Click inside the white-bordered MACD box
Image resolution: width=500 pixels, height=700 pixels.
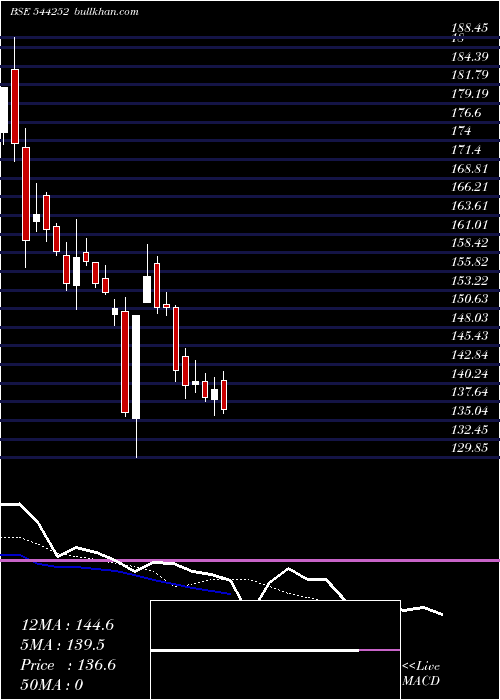(x=275, y=650)
